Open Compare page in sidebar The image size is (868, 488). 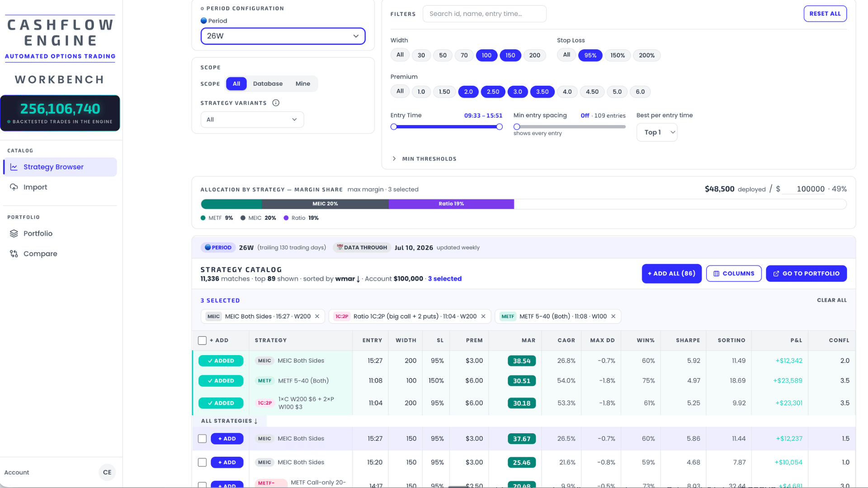60,254
